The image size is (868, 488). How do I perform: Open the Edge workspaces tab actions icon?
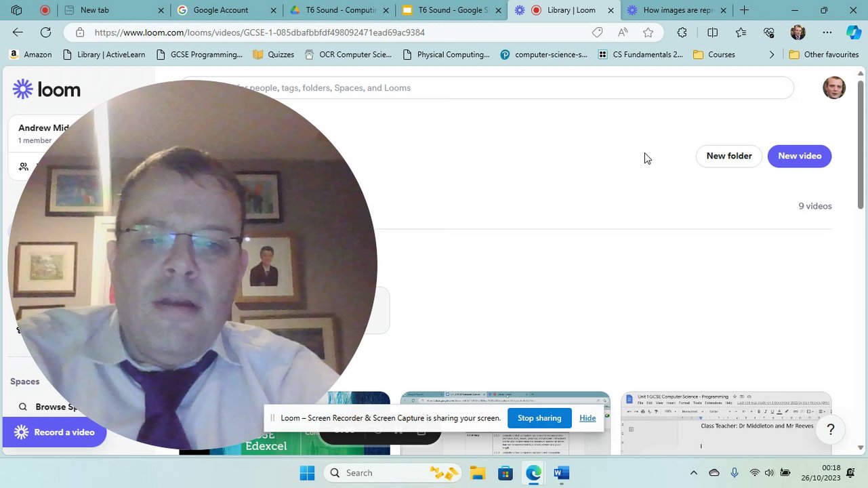point(16,10)
